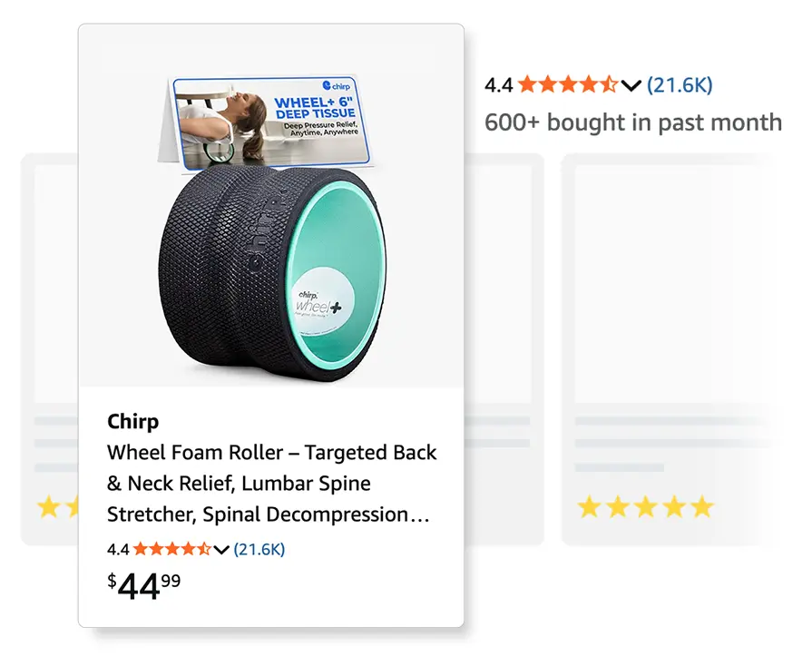The height and width of the screenshot is (666, 812).
Task: Click the half star in the card's rating
Action: 204,550
